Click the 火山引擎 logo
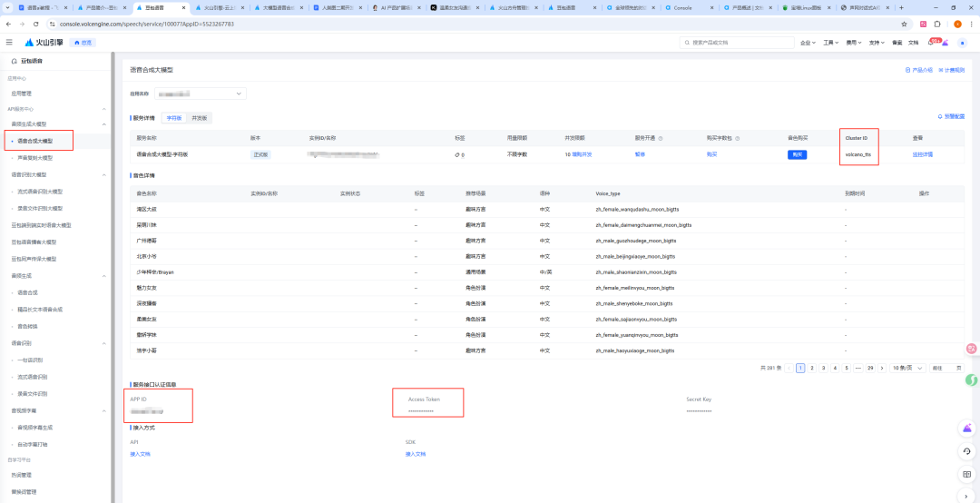Image resolution: width=980 pixels, height=503 pixels. pyautogui.click(x=44, y=43)
